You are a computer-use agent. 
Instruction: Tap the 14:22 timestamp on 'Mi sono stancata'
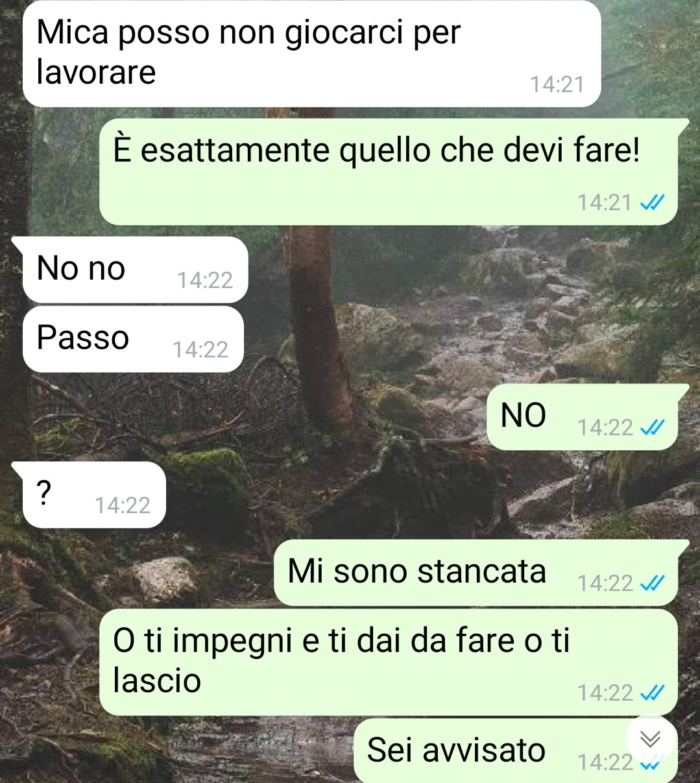tap(605, 584)
